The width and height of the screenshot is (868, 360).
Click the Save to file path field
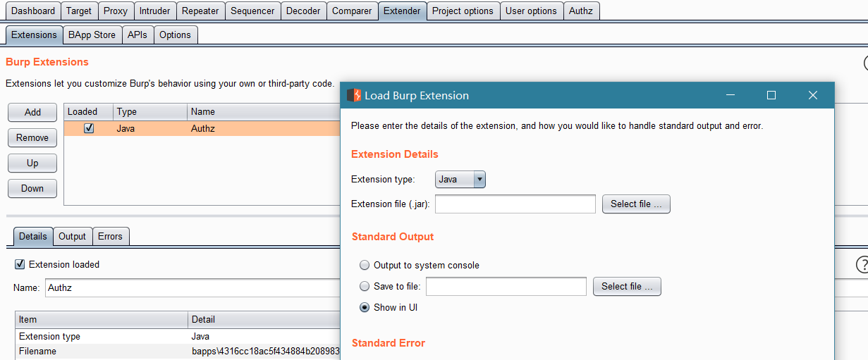pos(506,286)
